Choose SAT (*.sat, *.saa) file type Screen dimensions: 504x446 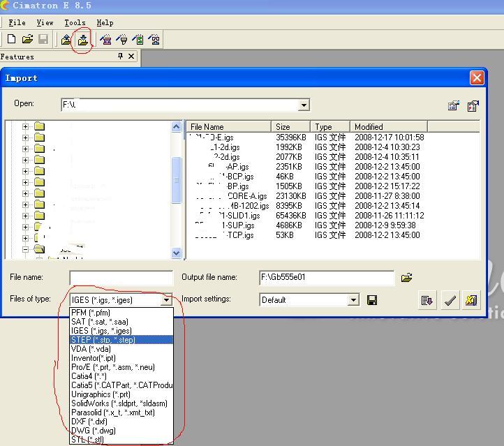pos(121,322)
